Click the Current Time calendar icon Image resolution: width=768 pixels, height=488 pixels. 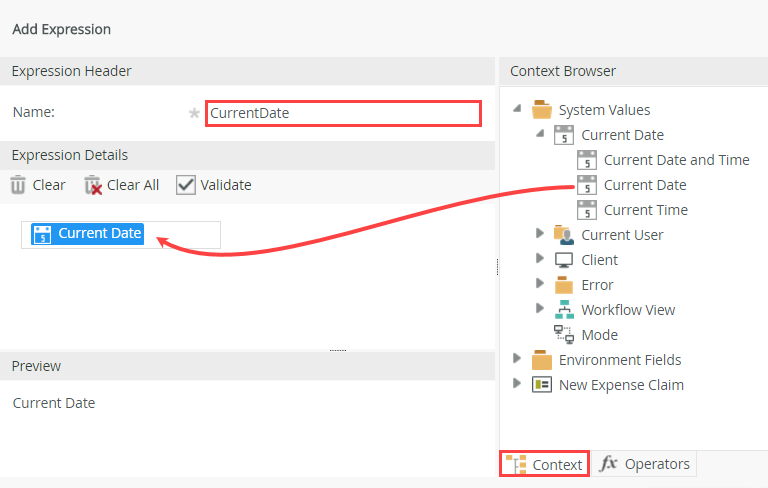point(587,210)
